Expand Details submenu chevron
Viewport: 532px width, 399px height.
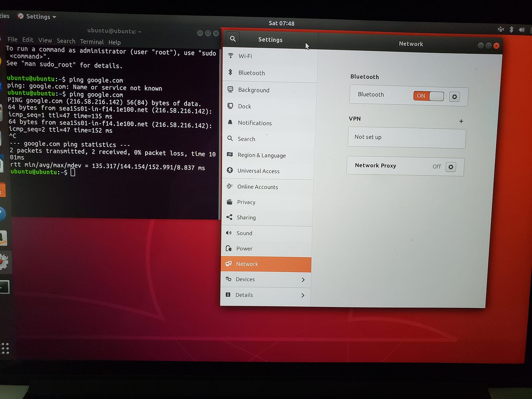coord(303,295)
